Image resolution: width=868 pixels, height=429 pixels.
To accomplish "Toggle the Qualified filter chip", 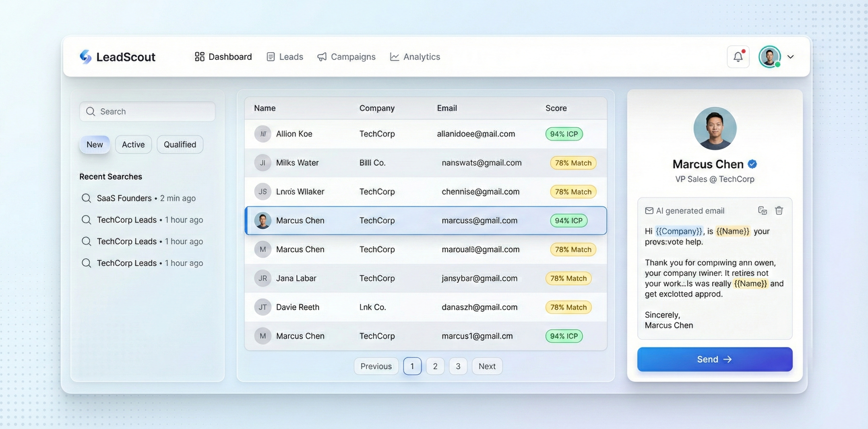I will pyautogui.click(x=180, y=144).
